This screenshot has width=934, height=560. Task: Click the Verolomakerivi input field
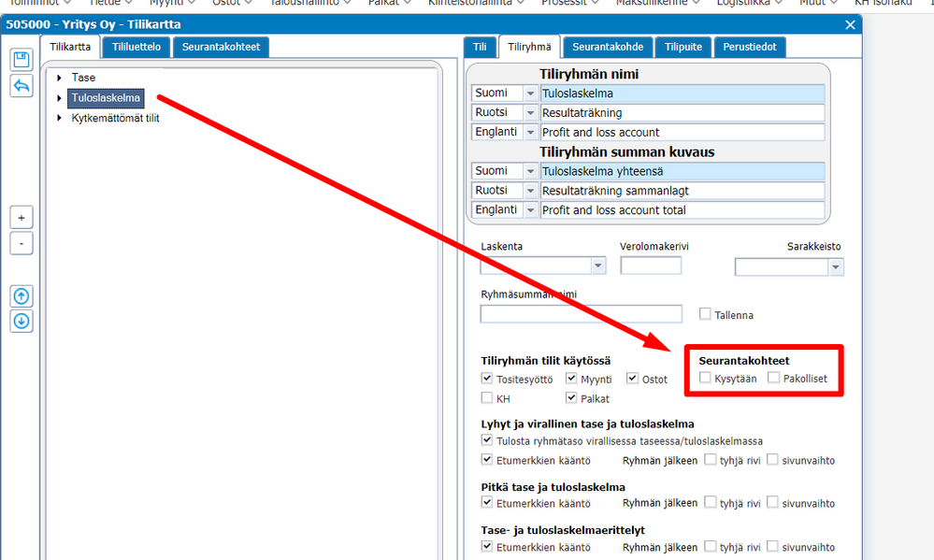(x=651, y=266)
